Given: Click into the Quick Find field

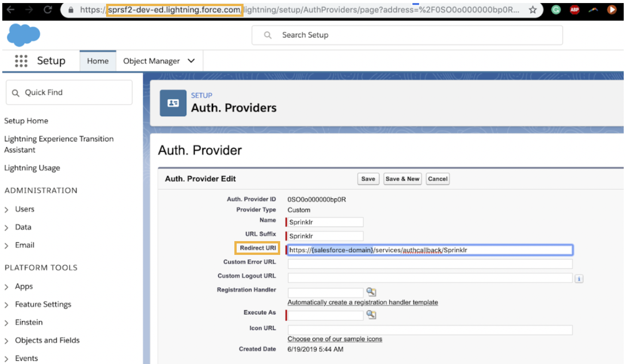Looking at the screenshot, I should click(x=69, y=92).
